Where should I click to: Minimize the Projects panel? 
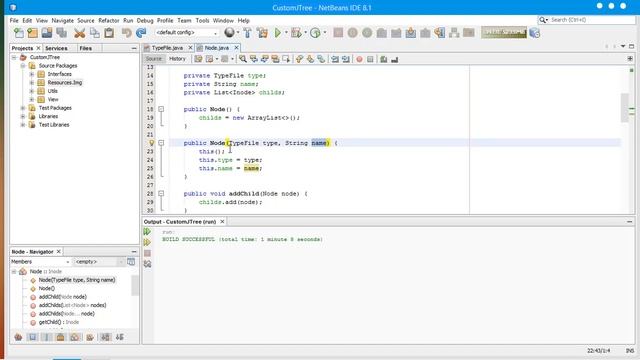[x=134, y=48]
